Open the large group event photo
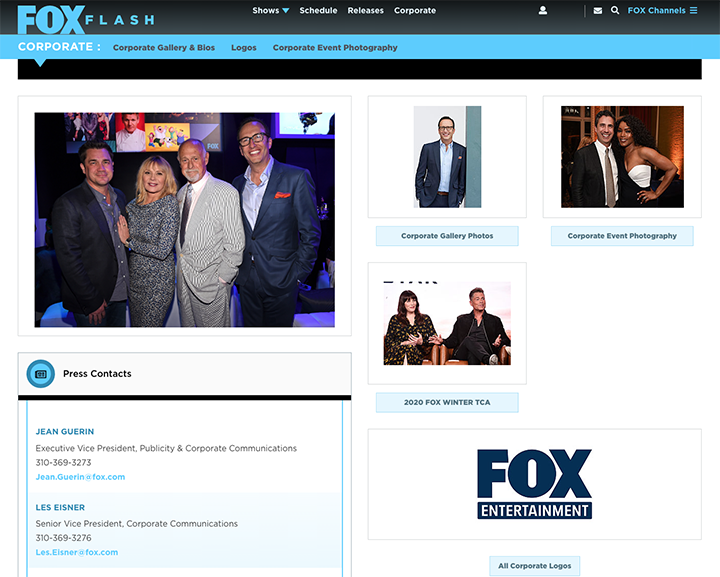 185,220
